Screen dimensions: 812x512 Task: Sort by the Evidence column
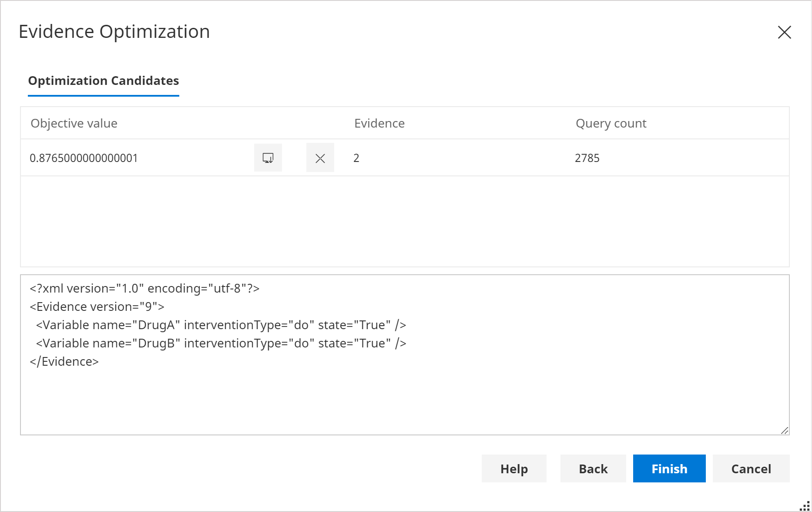379,123
